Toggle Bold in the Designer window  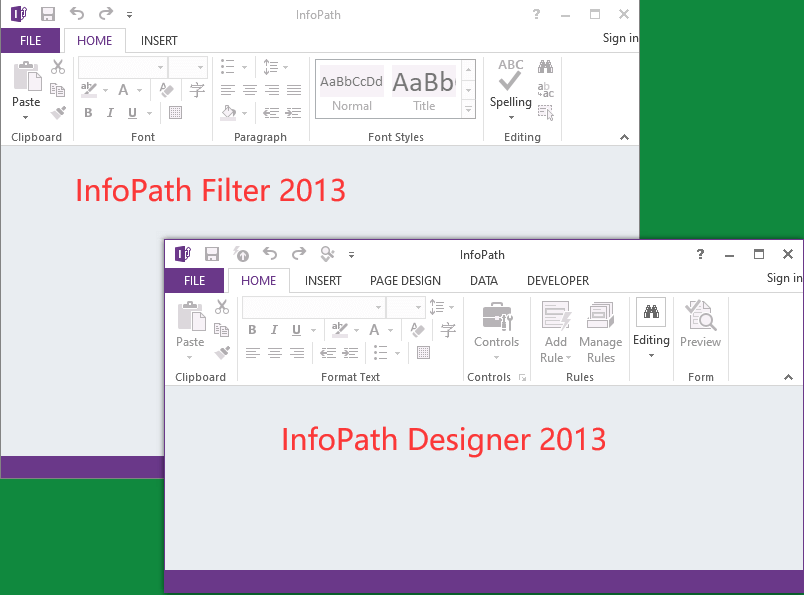click(x=252, y=330)
